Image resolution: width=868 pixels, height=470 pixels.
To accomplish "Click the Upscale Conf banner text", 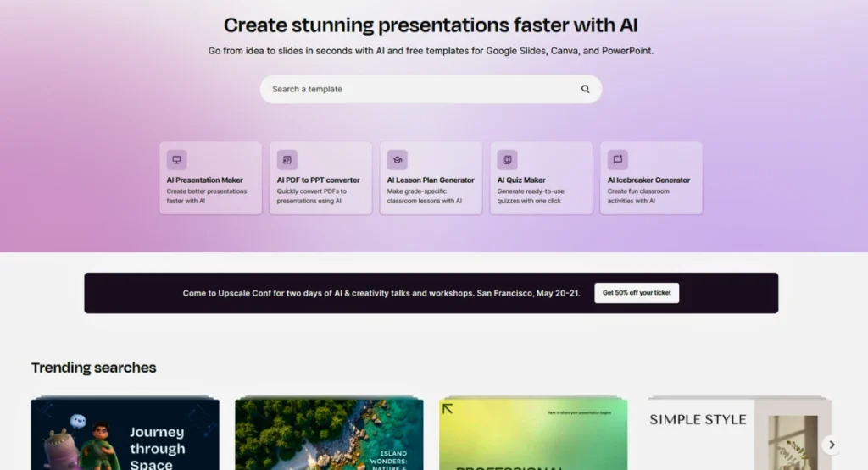I will (x=381, y=293).
